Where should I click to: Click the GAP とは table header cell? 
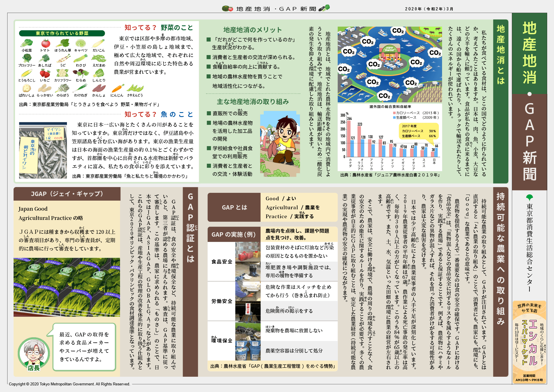pyautogui.click(x=234, y=207)
